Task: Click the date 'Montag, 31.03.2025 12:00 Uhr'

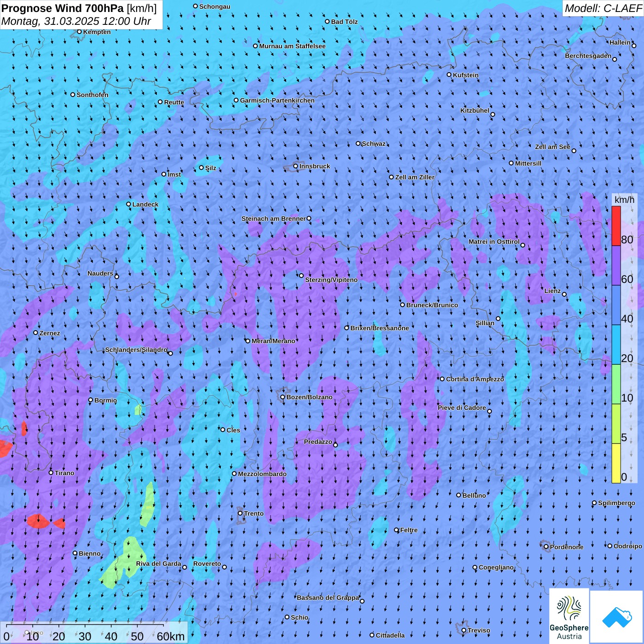Action: [x=76, y=21]
